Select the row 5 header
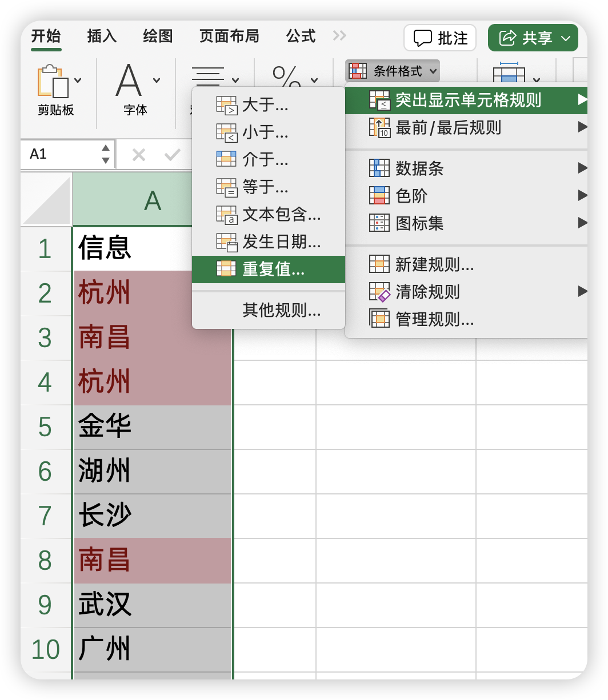 (46, 427)
